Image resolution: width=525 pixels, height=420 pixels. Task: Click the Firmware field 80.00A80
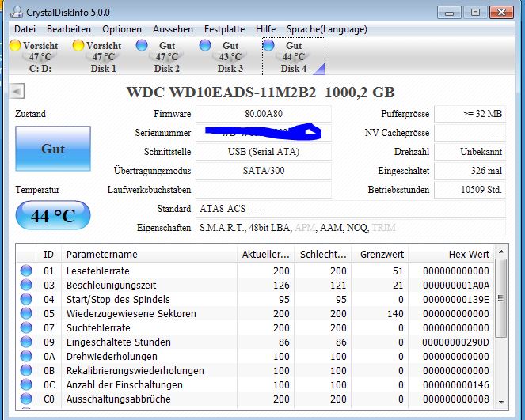(264, 114)
